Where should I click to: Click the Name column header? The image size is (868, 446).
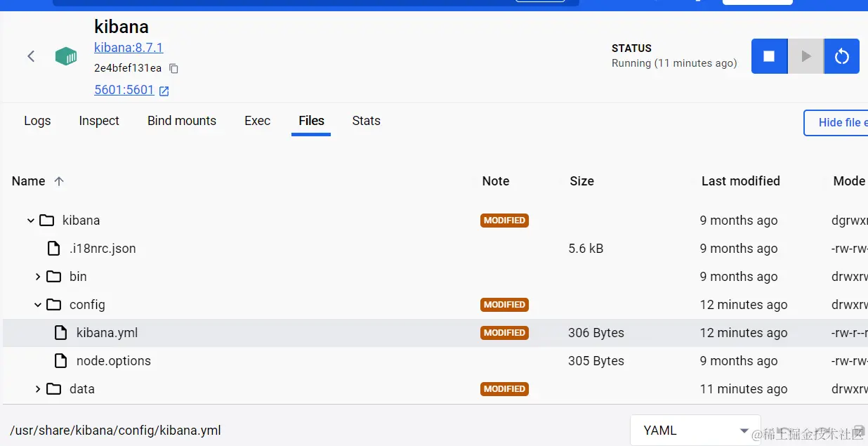(29, 181)
